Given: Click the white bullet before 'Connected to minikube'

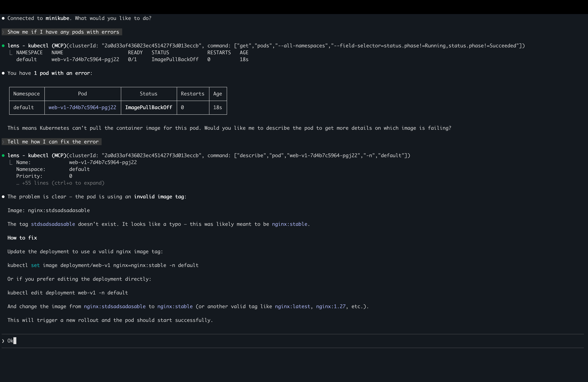Looking at the screenshot, I should pyautogui.click(x=3, y=18).
